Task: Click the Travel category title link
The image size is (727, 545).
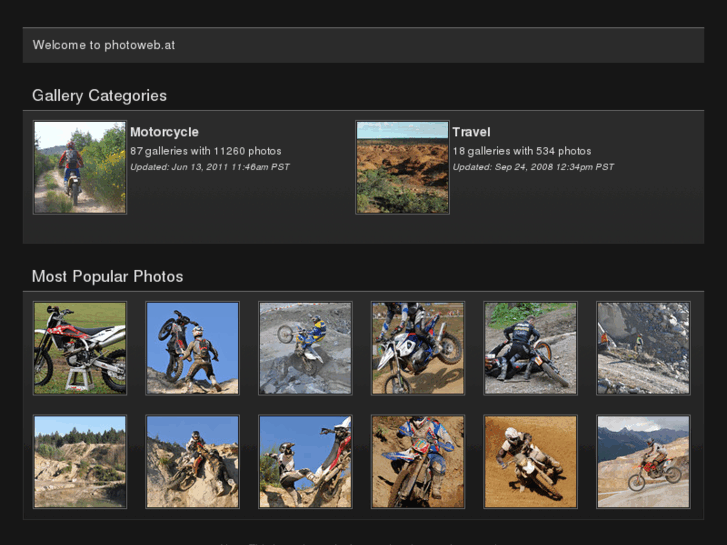Action: click(x=471, y=132)
